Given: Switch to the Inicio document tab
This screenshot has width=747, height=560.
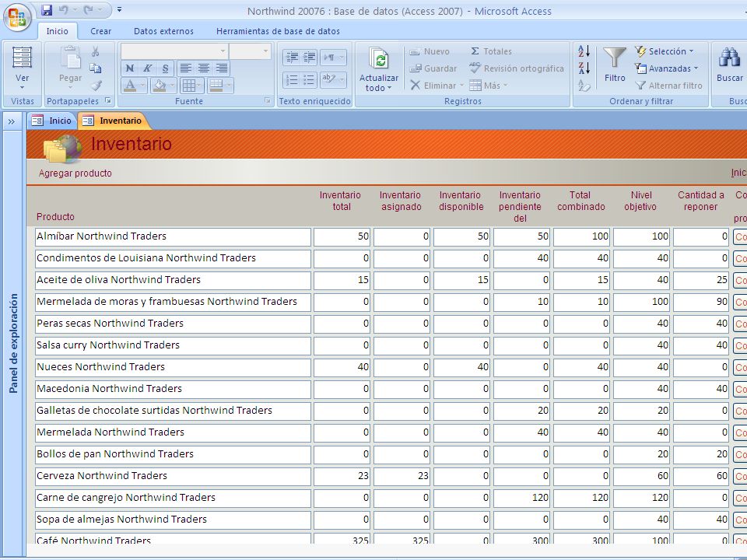Looking at the screenshot, I should pyautogui.click(x=52, y=121).
